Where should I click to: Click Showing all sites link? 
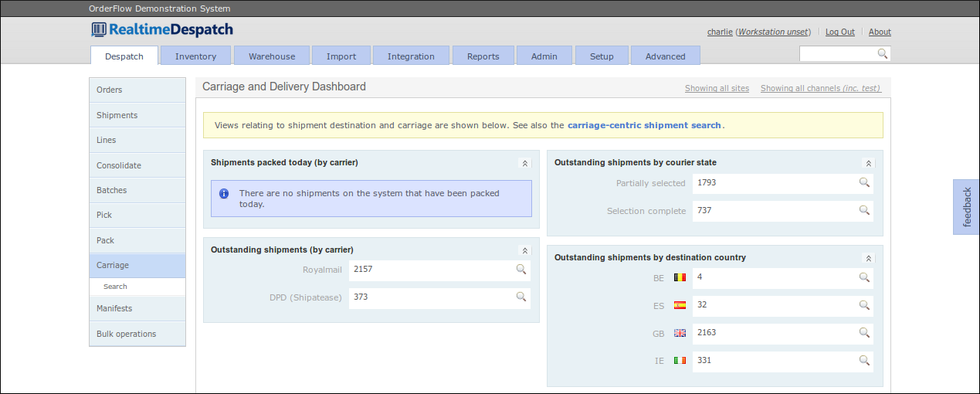click(x=717, y=88)
